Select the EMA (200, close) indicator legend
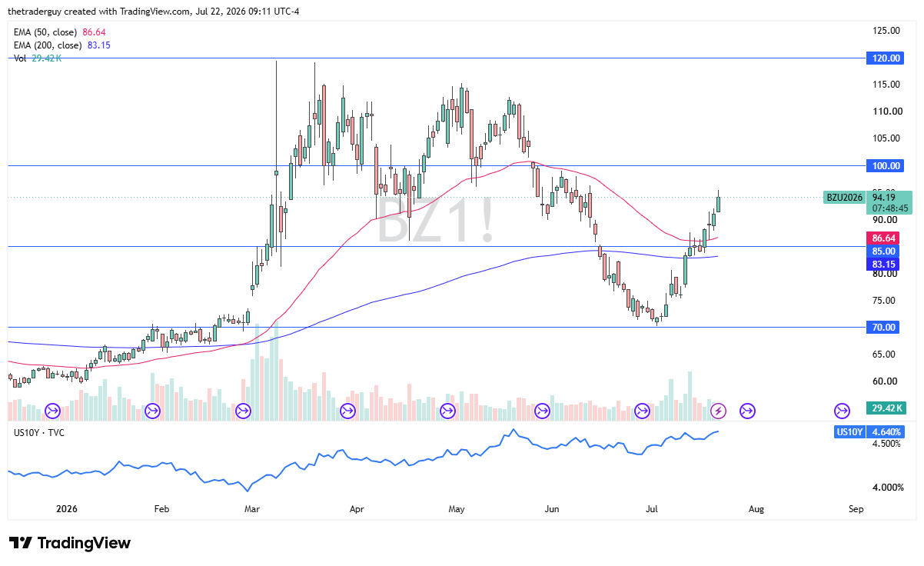The image size is (924, 566). [x=62, y=45]
